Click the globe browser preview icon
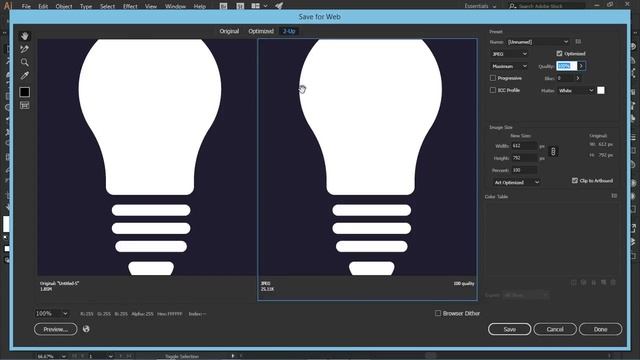 click(x=86, y=329)
